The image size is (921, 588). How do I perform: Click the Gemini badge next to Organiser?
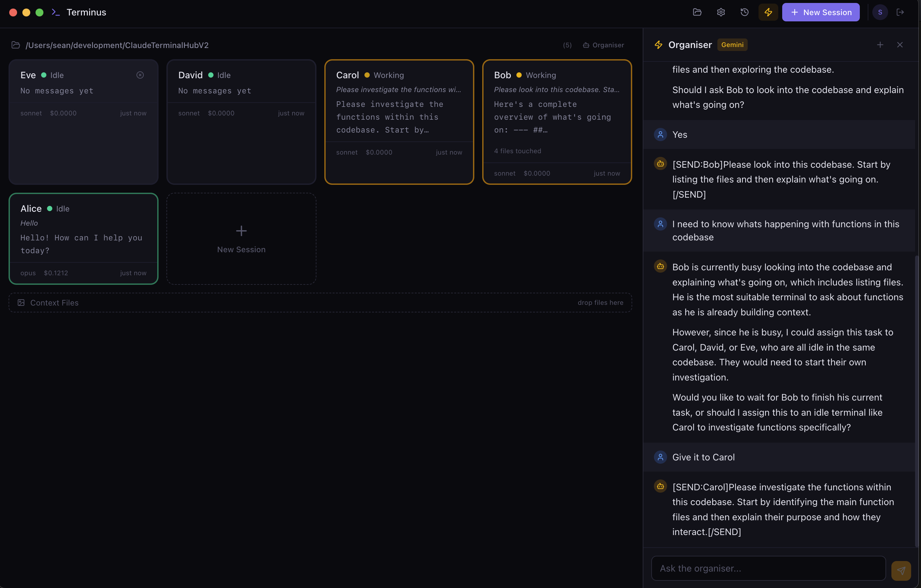(733, 44)
